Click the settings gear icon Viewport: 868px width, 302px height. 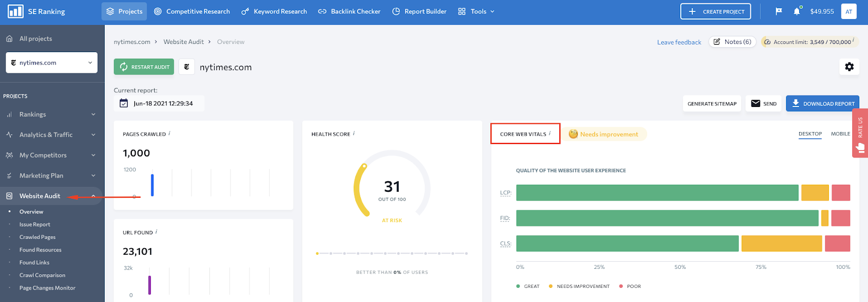(x=849, y=67)
